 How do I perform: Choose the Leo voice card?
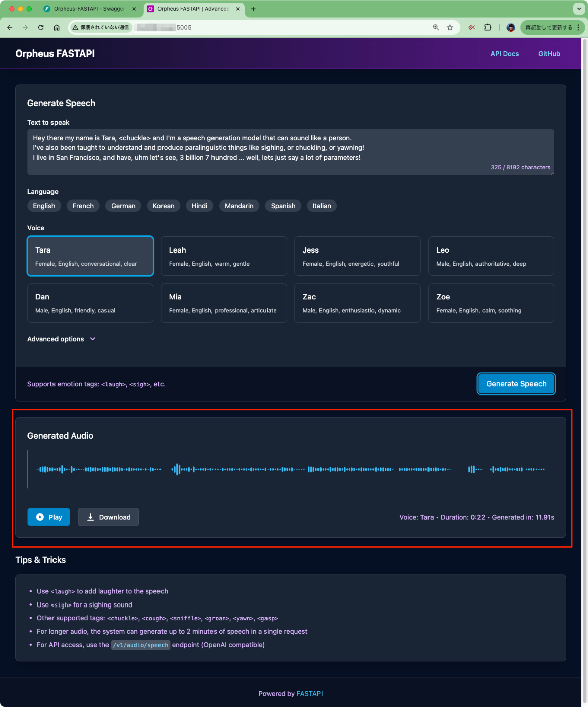491,256
